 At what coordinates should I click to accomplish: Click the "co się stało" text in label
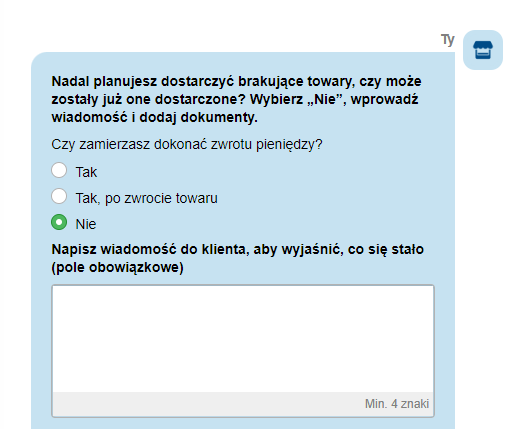tap(386, 250)
